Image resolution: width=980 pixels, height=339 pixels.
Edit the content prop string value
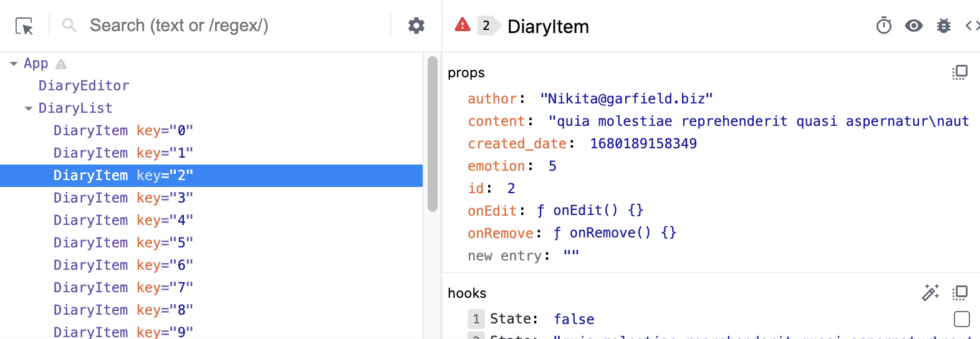[x=759, y=121]
